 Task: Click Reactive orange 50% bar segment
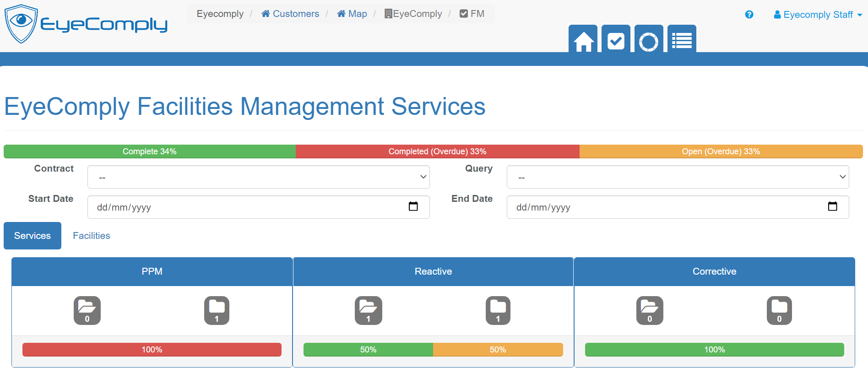[498, 350]
